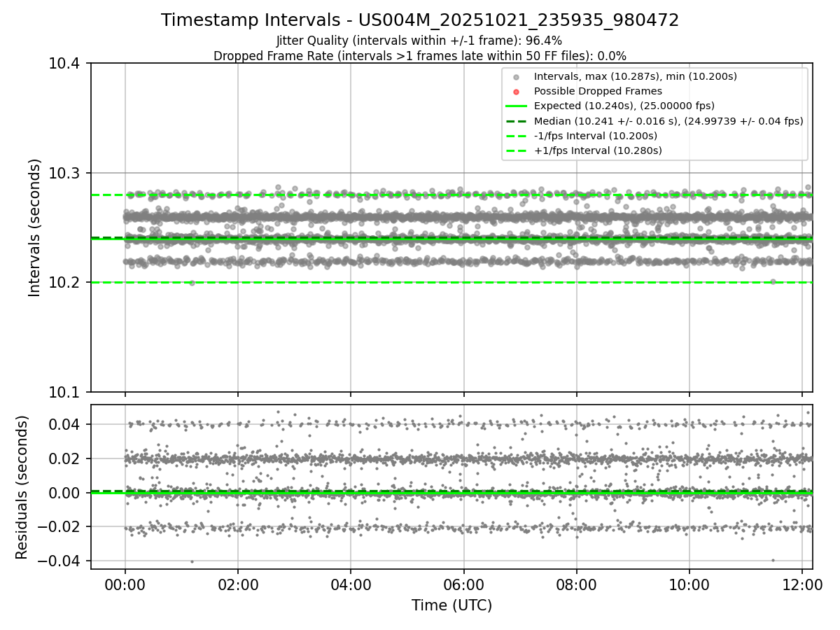840x630 pixels.
Task: Click legend entry 'Expected (10.240s), (25.00000 fps)'
Action: [624, 106]
